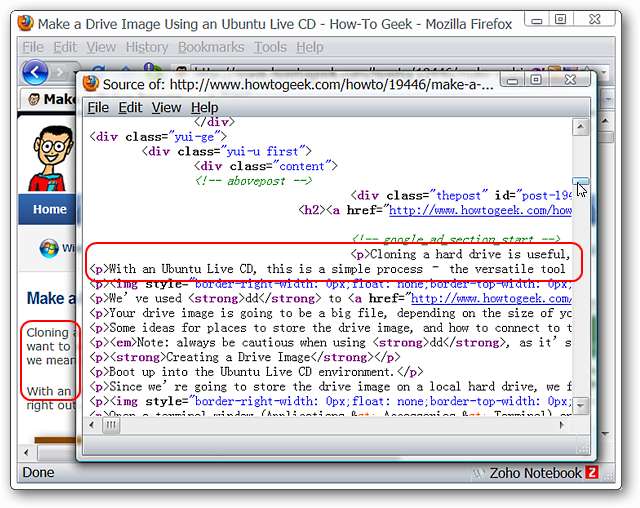Open Help menu in source viewer window
The image size is (640, 508).
point(204,108)
